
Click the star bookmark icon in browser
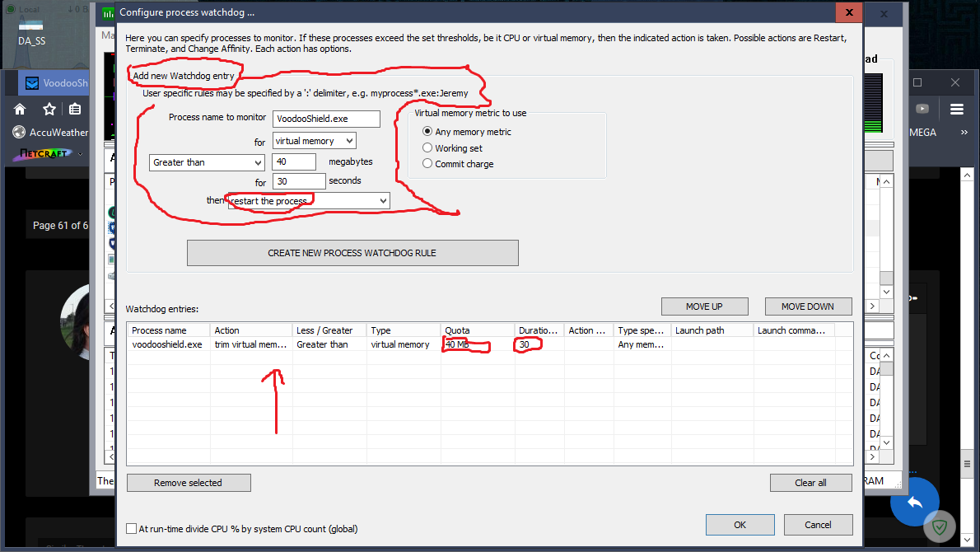49,110
